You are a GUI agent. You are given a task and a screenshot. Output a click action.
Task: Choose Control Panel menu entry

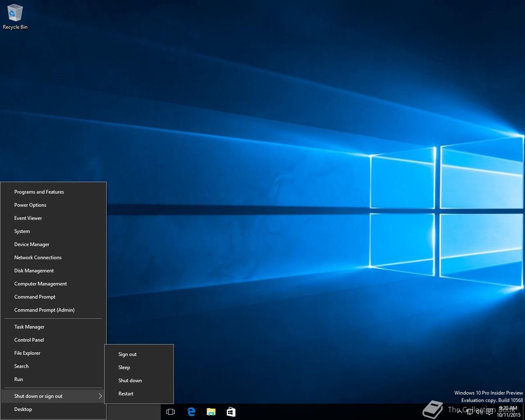pos(29,340)
